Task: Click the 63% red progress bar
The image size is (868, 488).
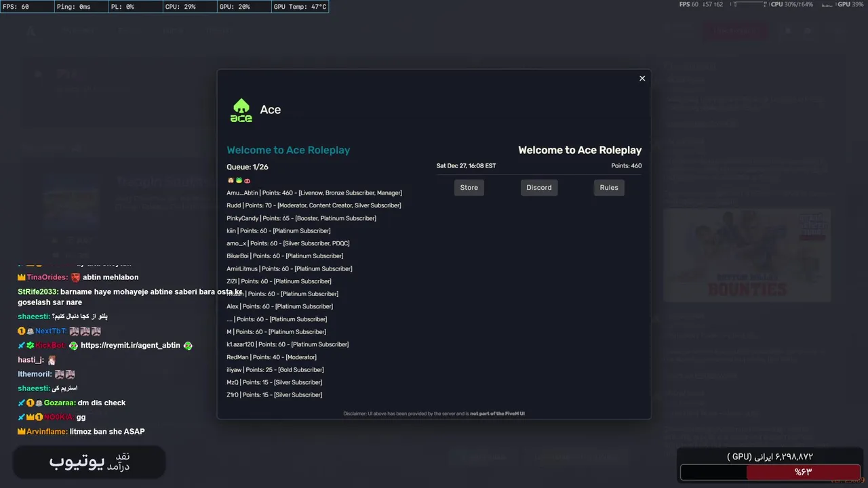Action: click(x=804, y=472)
